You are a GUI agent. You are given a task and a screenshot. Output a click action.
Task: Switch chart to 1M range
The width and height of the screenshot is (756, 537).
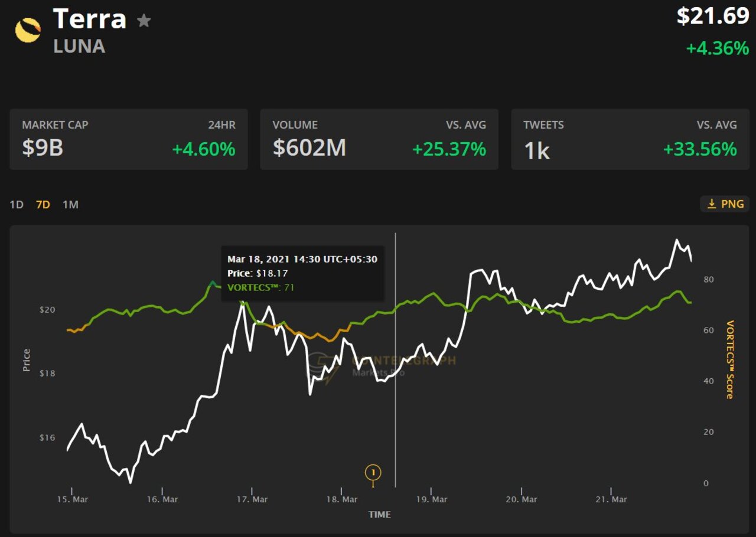tap(70, 205)
